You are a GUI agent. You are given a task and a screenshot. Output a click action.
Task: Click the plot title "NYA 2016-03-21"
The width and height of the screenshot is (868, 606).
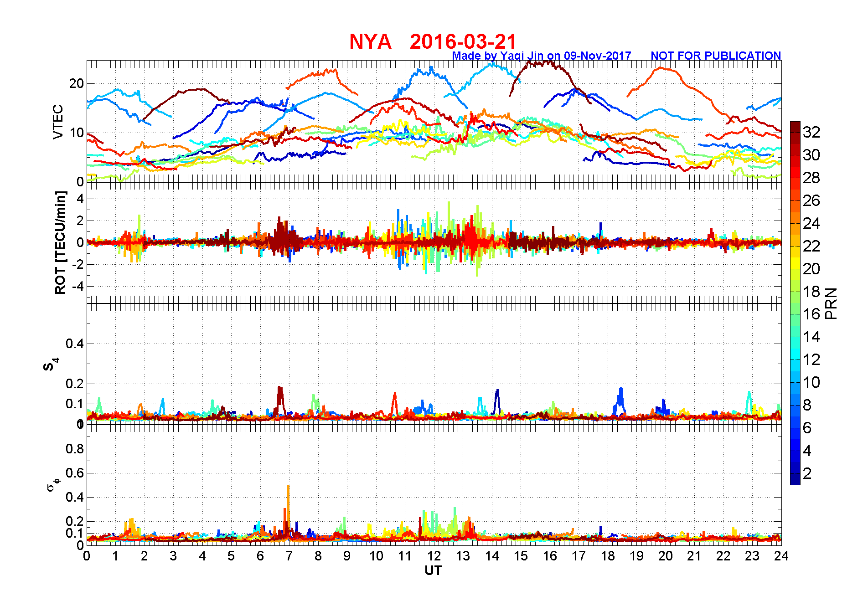coord(433,41)
